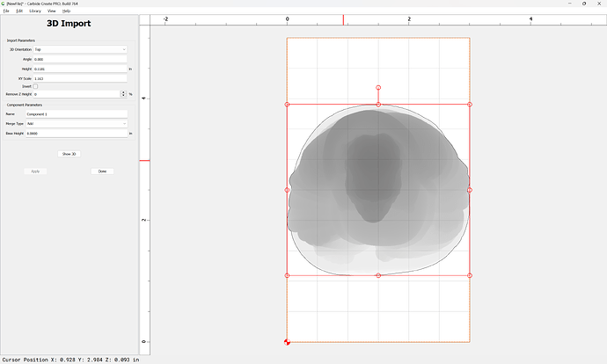Screen dimensions: 607x364
Task: Click the bottom-right selection handle
Action: [x=470, y=275]
